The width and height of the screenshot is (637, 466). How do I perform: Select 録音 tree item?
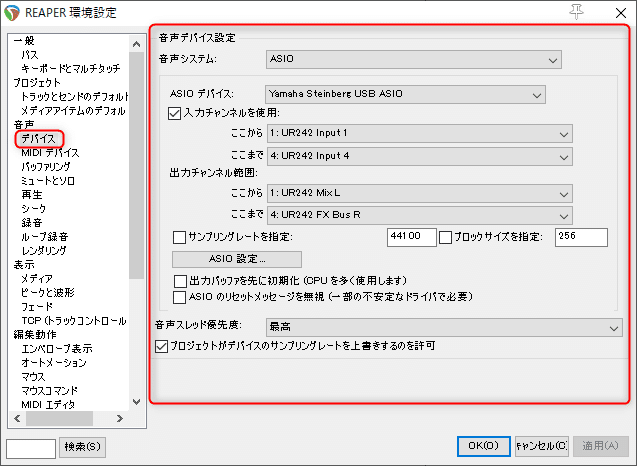(x=32, y=223)
